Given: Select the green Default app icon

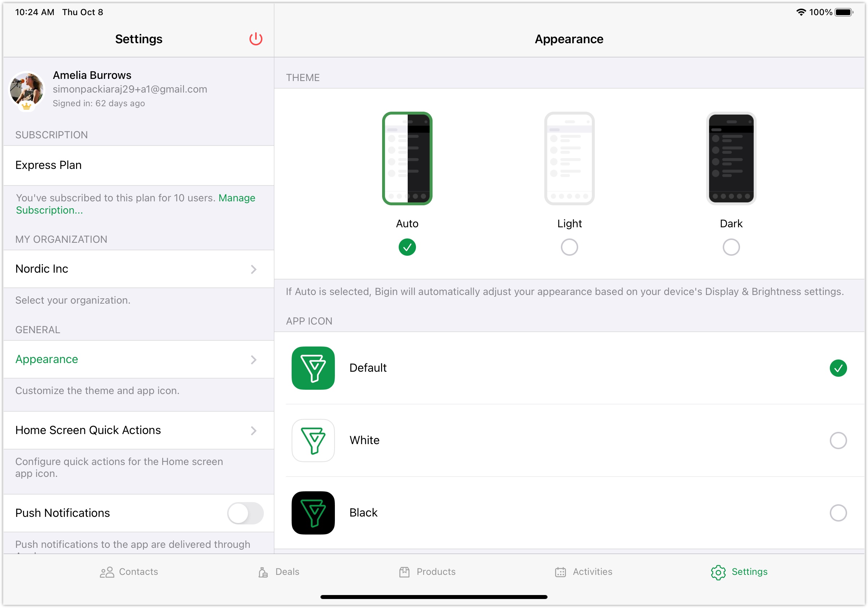Looking at the screenshot, I should (x=313, y=368).
